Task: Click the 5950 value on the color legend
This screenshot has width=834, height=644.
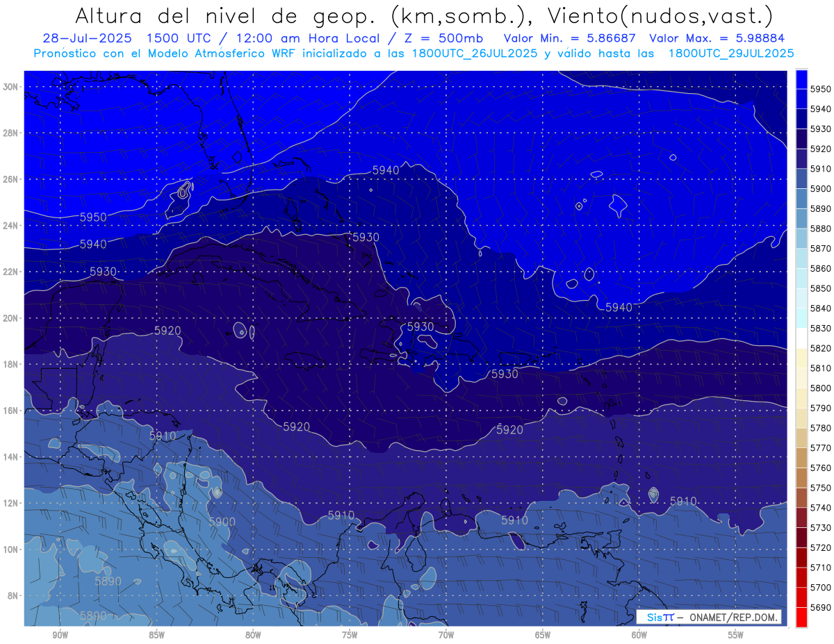Action: tap(821, 89)
